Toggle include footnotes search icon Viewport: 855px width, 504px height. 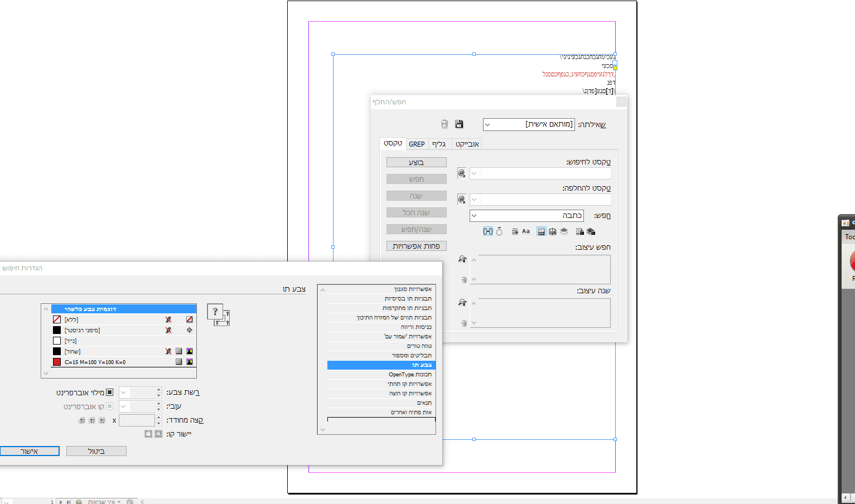click(541, 231)
